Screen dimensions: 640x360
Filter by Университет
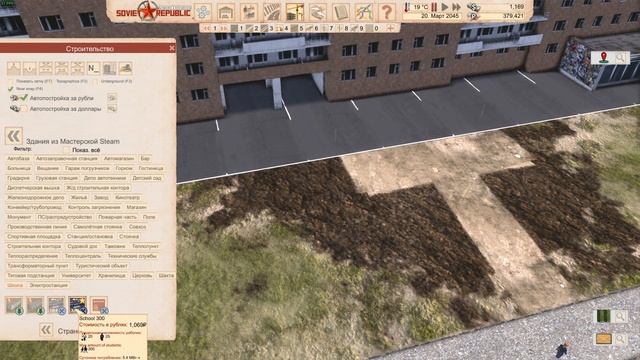click(76, 276)
